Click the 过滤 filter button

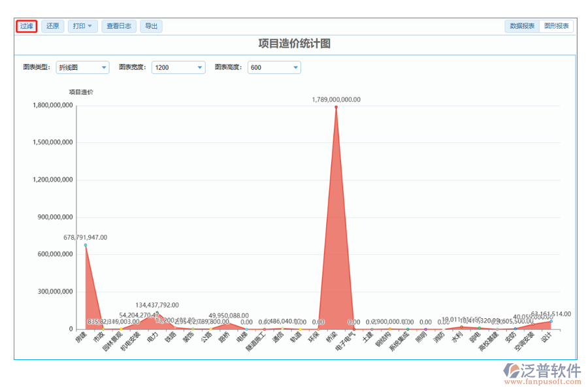pos(26,26)
